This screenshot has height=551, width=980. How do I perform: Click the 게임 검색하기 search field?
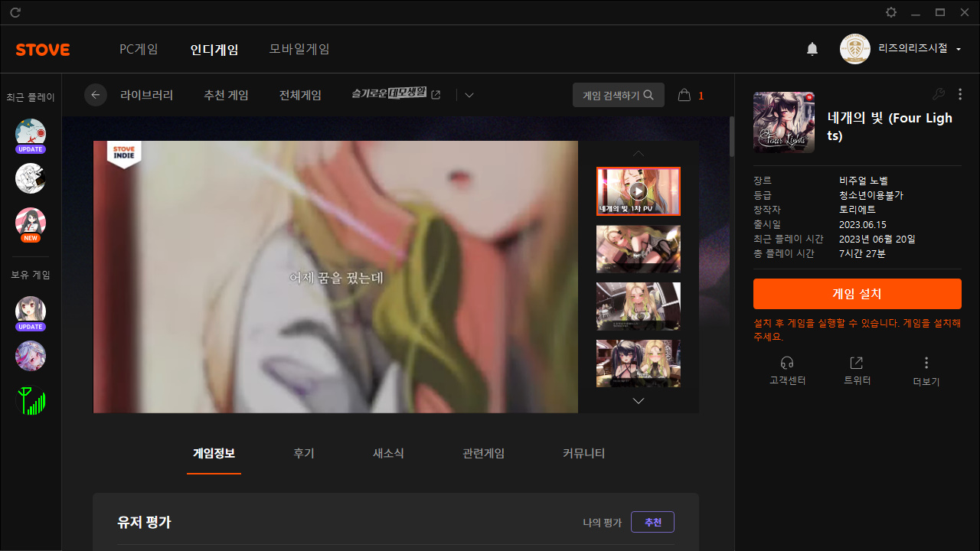(618, 95)
